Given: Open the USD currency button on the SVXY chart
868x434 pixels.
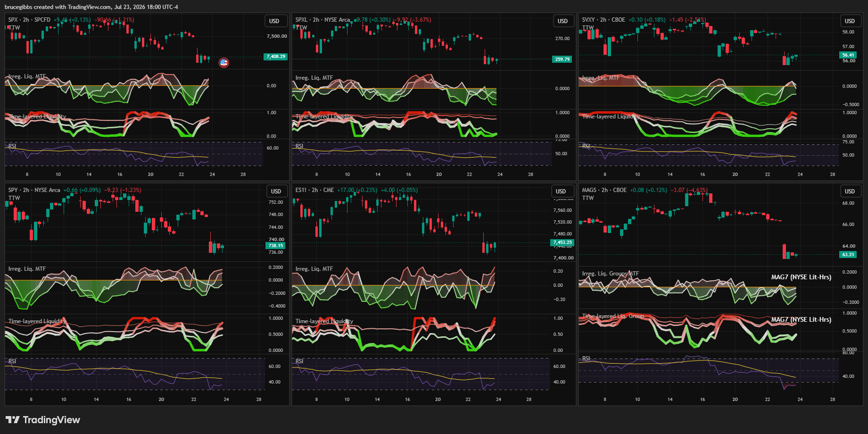Looking at the screenshot, I should click(x=850, y=21).
